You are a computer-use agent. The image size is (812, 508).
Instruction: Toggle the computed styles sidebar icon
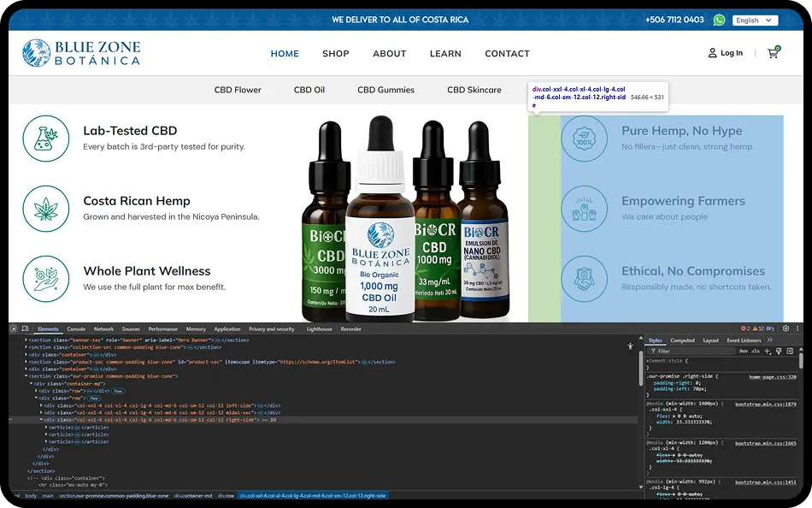(x=790, y=351)
